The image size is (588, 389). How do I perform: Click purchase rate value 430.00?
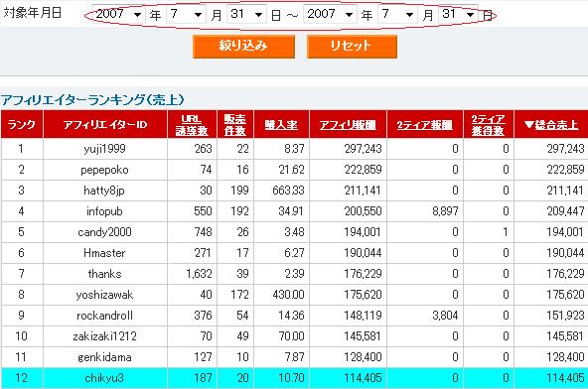coord(288,295)
